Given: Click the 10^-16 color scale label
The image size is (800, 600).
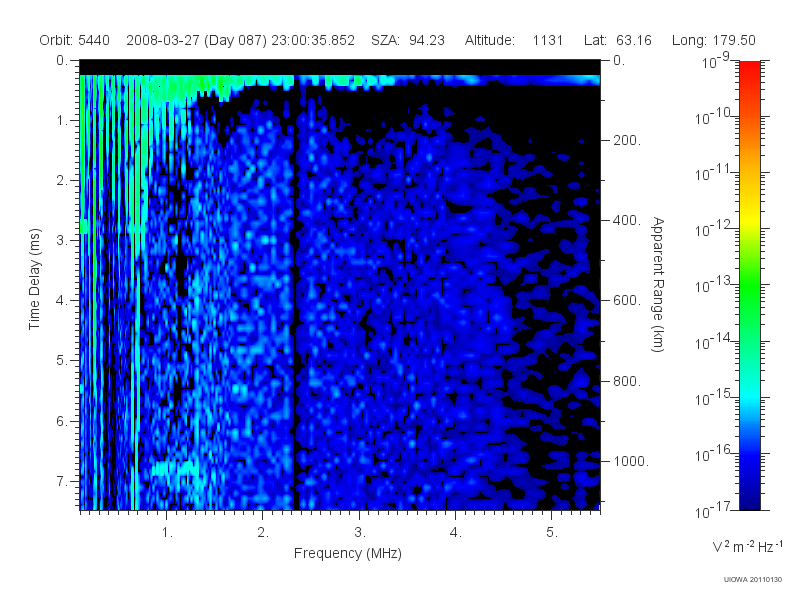Looking at the screenshot, I should coord(714,454).
